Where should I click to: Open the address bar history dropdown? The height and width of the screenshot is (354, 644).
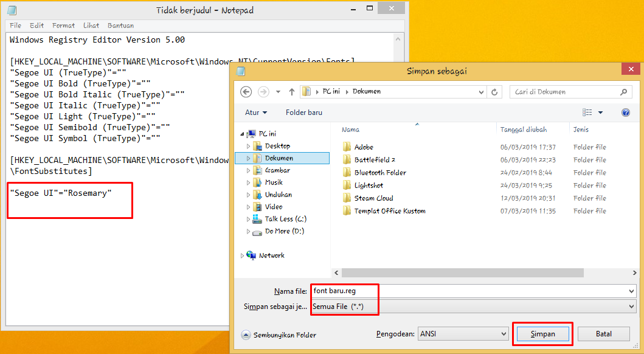click(482, 92)
